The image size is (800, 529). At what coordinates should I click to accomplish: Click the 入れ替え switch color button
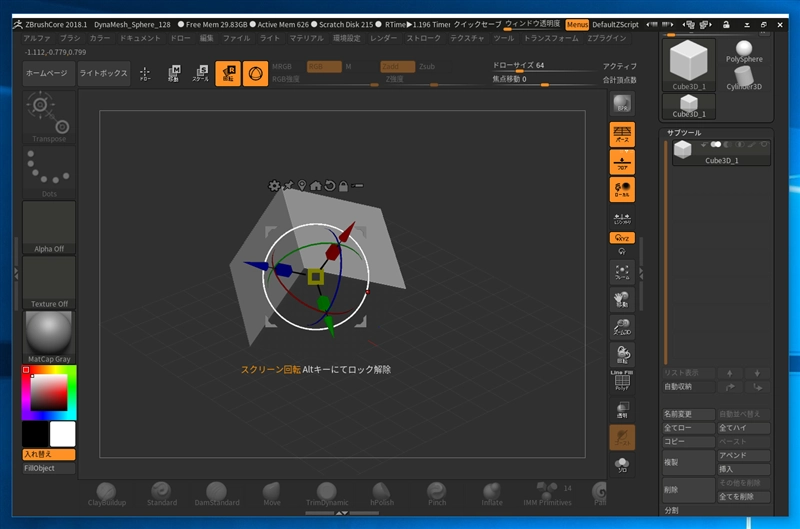[49, 454]
